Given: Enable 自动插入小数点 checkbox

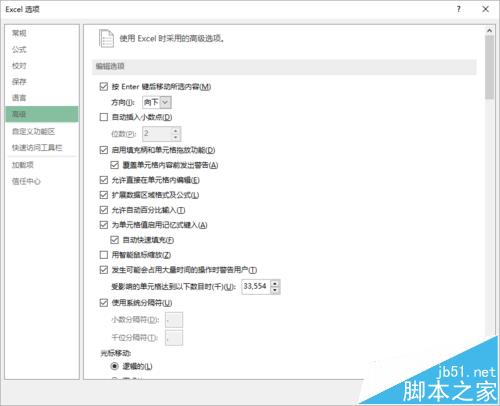Looking at the screenshot, I should 104,117.
